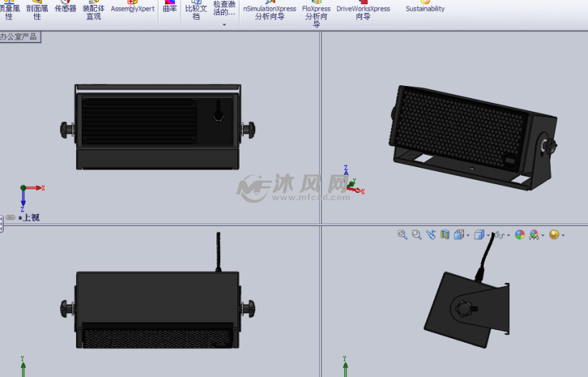
Task: Expand the Display Style dropdown arrow
Action: [x=488, y=235]
